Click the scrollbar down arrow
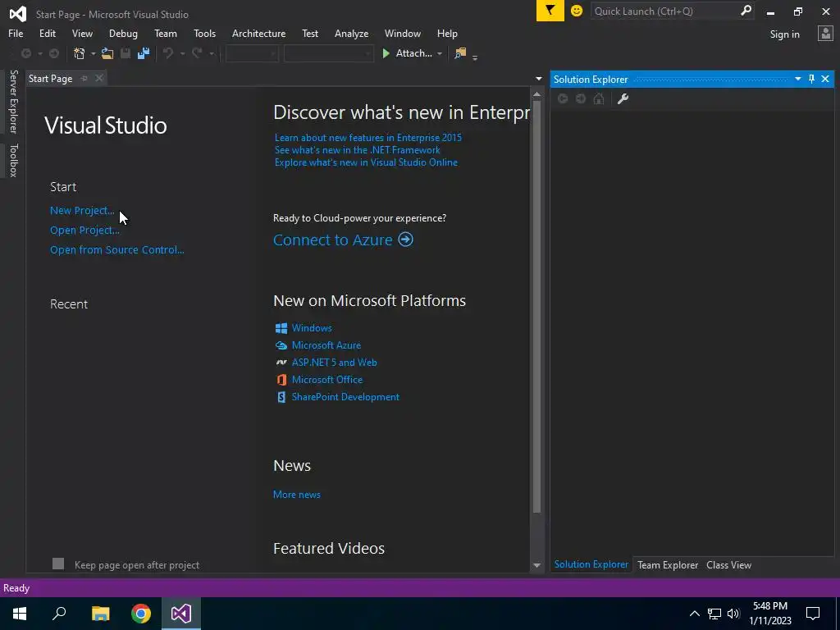 [536, 565]
